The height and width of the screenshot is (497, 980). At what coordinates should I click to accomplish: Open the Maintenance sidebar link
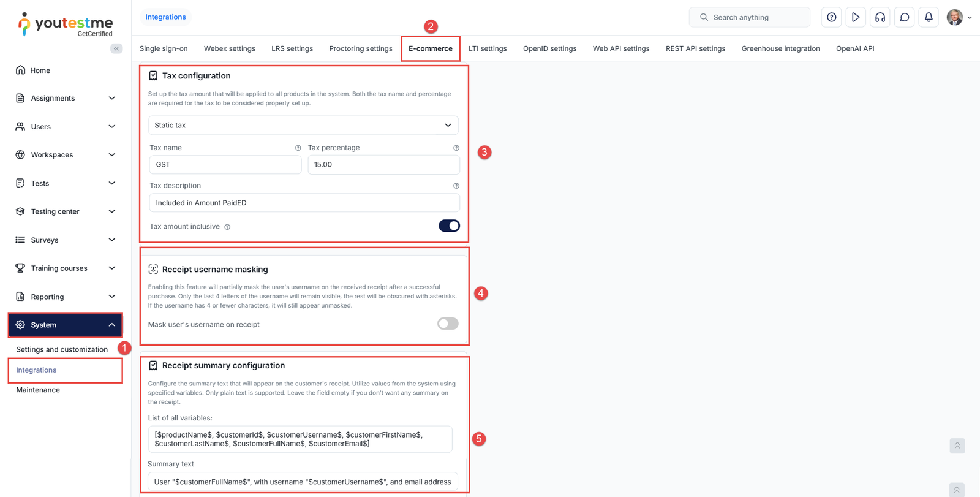[38, 390]
